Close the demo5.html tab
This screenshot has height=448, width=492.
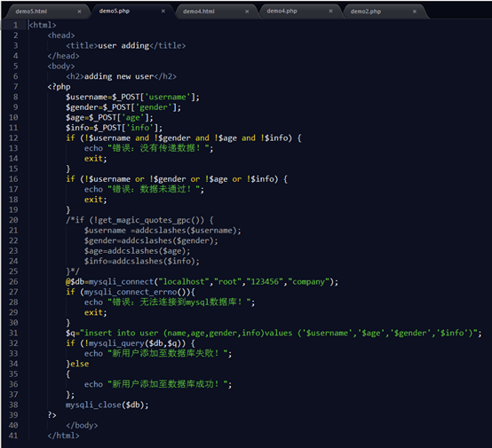[79, 12]
